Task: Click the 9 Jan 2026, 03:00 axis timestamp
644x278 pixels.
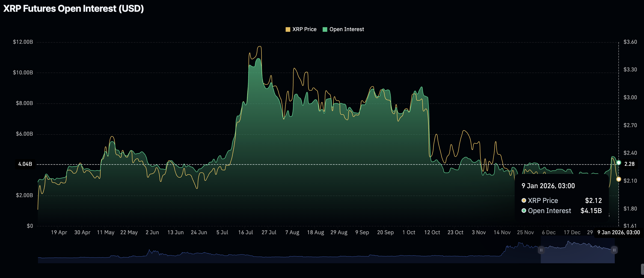Action: click(x=619, y=232)
